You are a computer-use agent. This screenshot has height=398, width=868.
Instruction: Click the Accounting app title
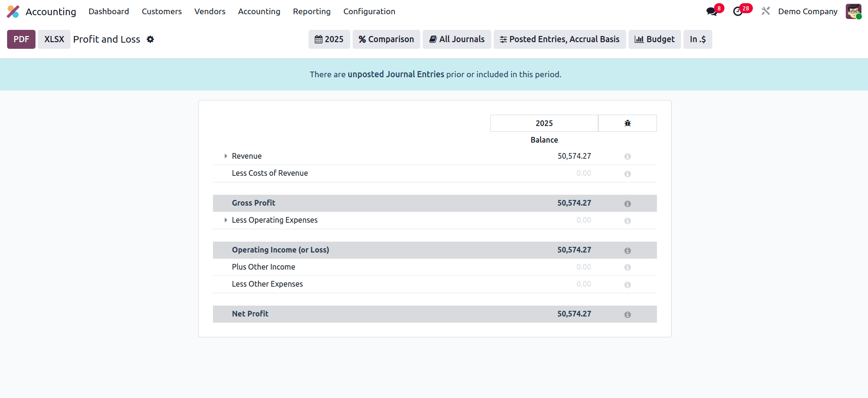[x=51, y=11]
